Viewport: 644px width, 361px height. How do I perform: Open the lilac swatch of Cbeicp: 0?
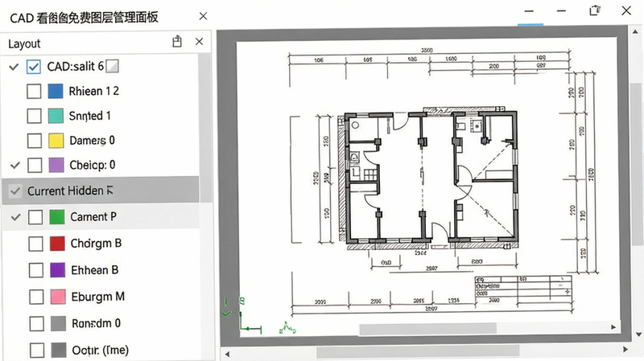(56, 166)
